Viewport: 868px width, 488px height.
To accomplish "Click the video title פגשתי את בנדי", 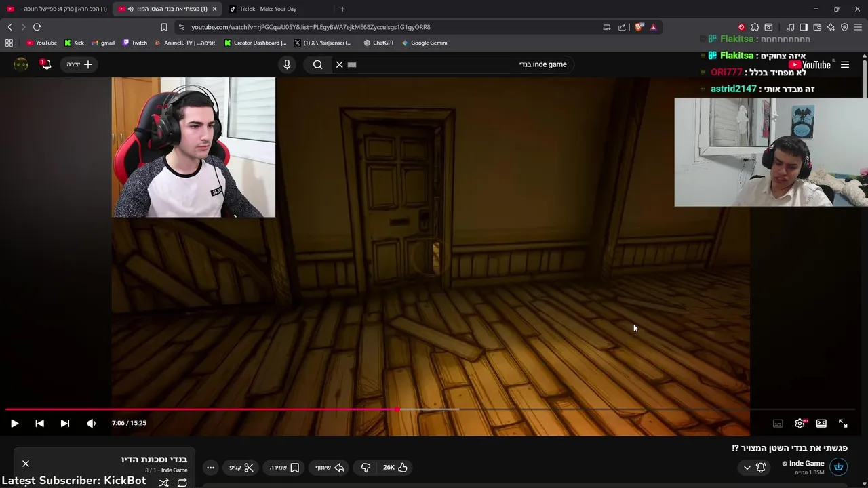I will click(789, 448).
